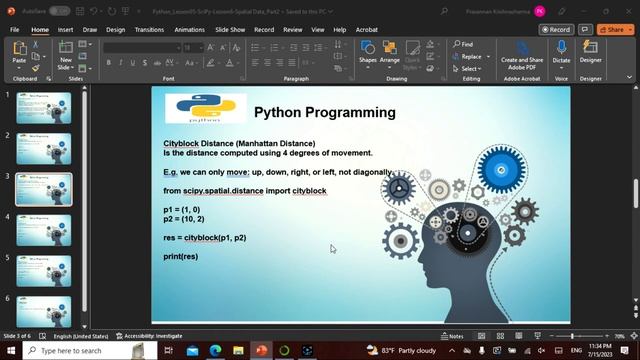Select slide 1 thumbnail
The height and width of the screenshot is (360, 640).
click(44, 108)
